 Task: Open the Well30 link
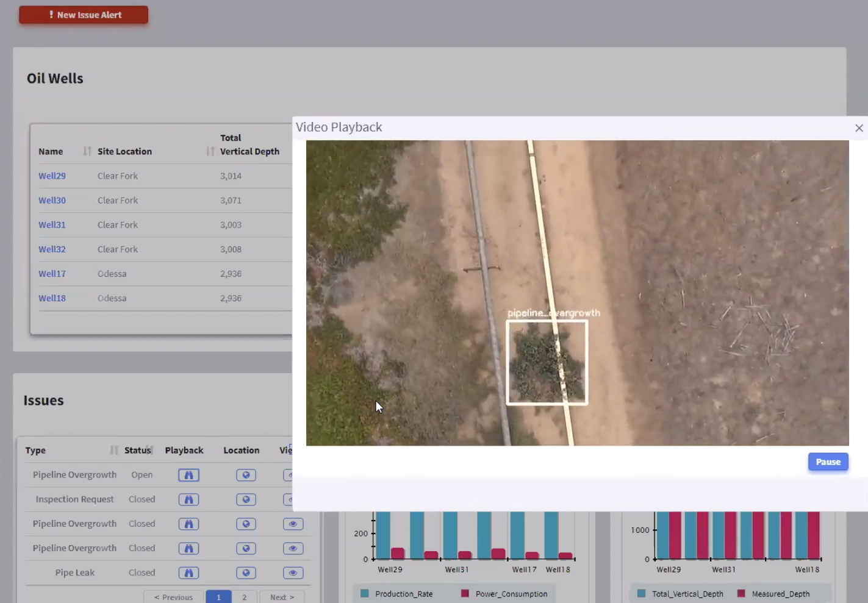[x=52, y=200]
